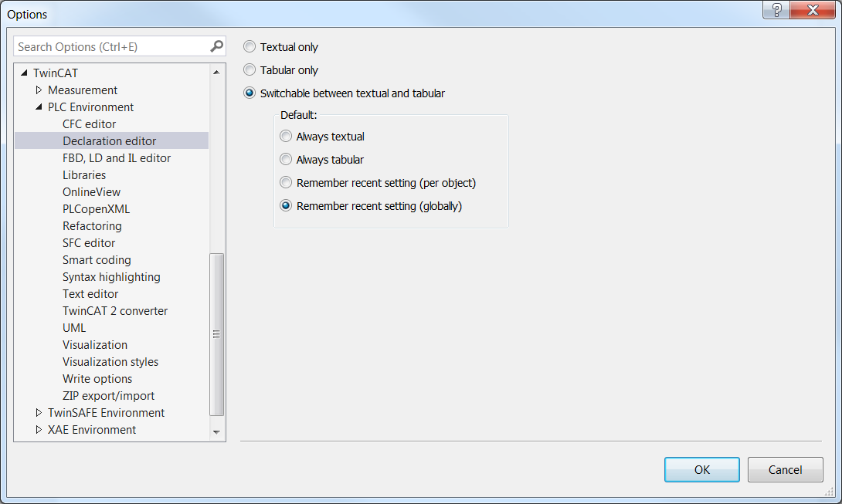Open Write options page
This screenshot has width=842, height=504.
97,379
